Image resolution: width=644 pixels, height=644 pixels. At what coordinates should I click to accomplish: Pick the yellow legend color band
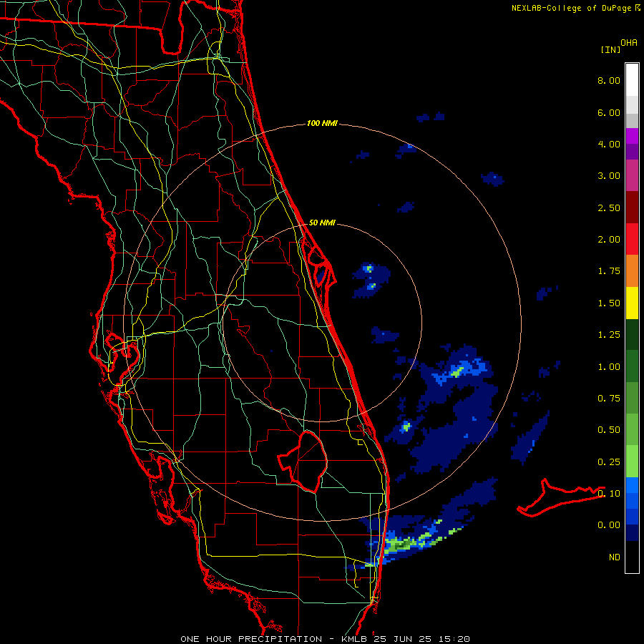coord(632,303)
